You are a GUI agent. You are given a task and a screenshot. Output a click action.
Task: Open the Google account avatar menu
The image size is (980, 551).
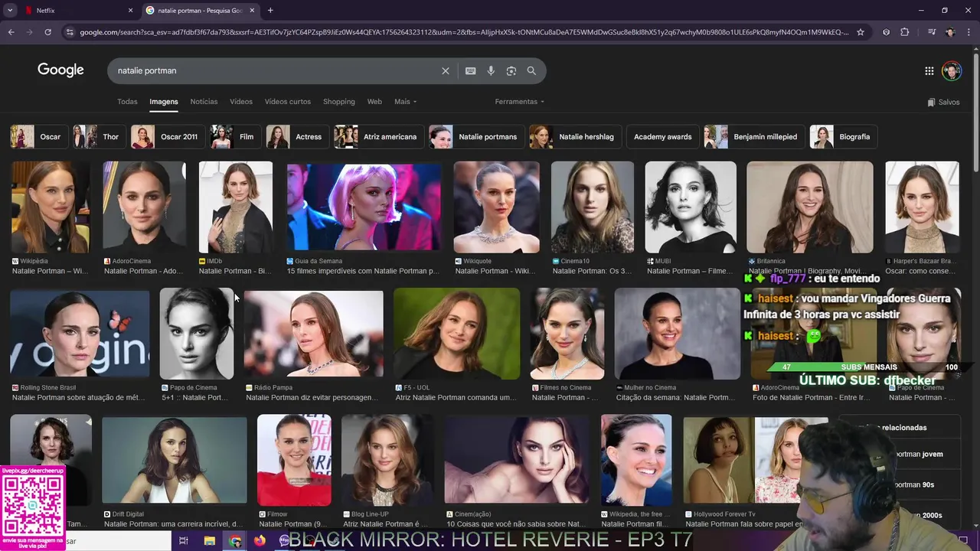click(x=952, y=71)
